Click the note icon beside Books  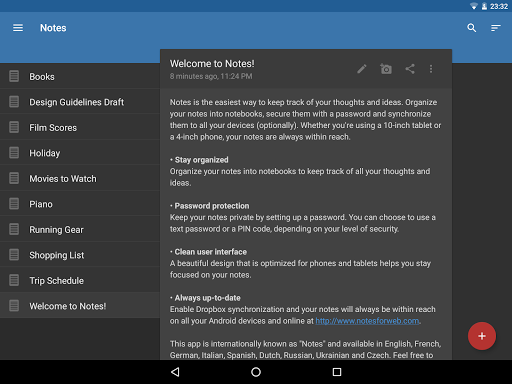pyautogui.click(x=14, y=76)
